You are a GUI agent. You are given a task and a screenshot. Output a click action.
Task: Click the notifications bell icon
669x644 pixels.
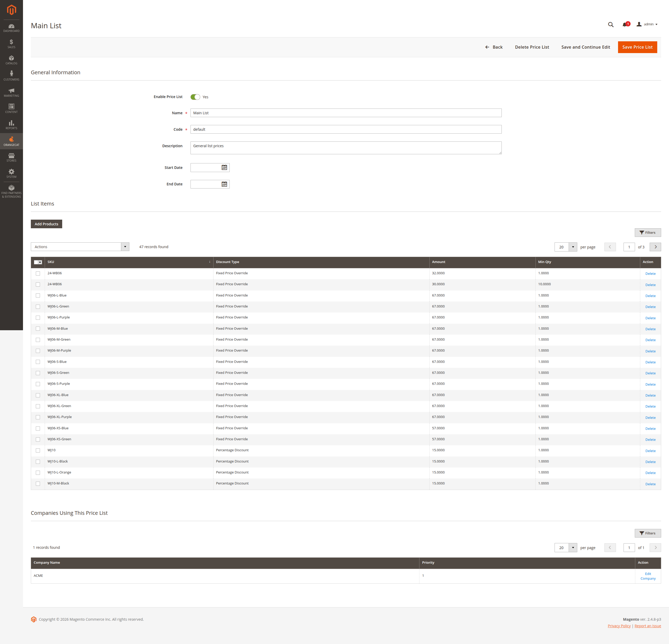625,25
